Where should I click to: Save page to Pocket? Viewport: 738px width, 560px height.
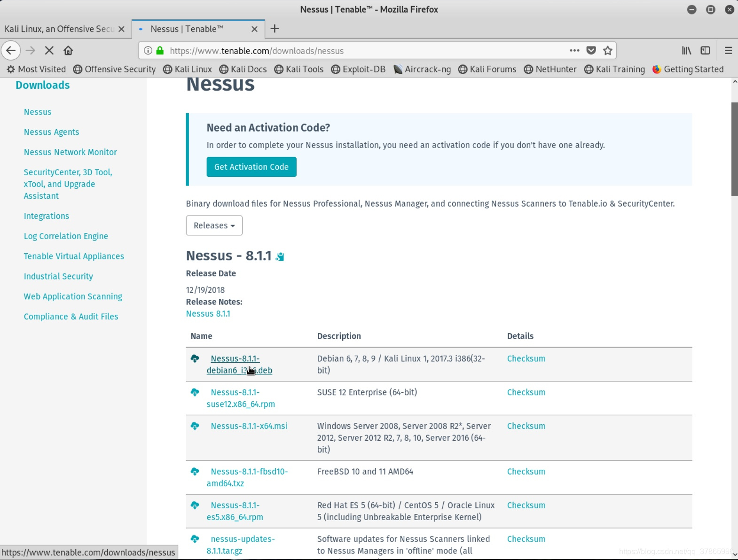[x=591, y=50]
